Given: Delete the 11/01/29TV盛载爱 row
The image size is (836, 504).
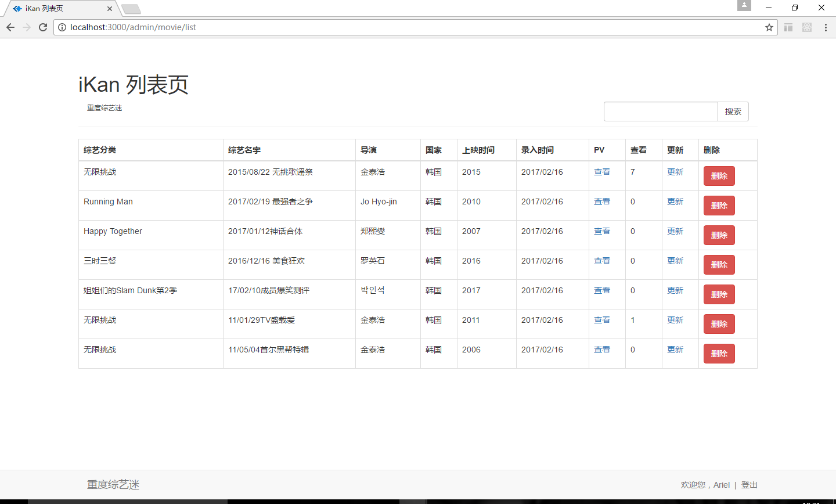Looking at the screenshot, I should (719, 324).
